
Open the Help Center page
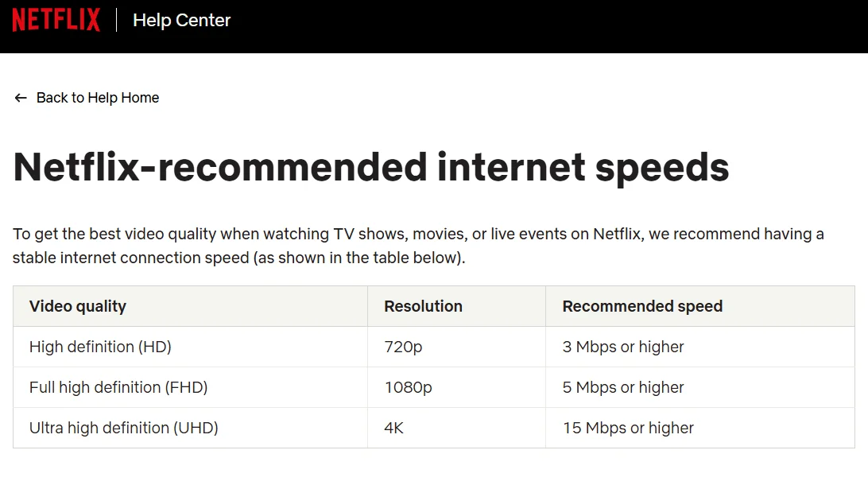coord(181,20)
